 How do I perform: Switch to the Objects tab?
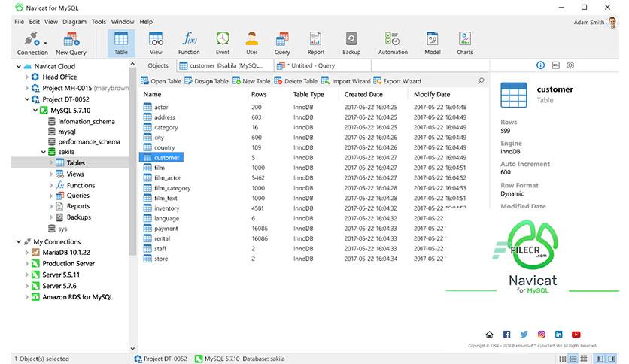click(158, 65)
